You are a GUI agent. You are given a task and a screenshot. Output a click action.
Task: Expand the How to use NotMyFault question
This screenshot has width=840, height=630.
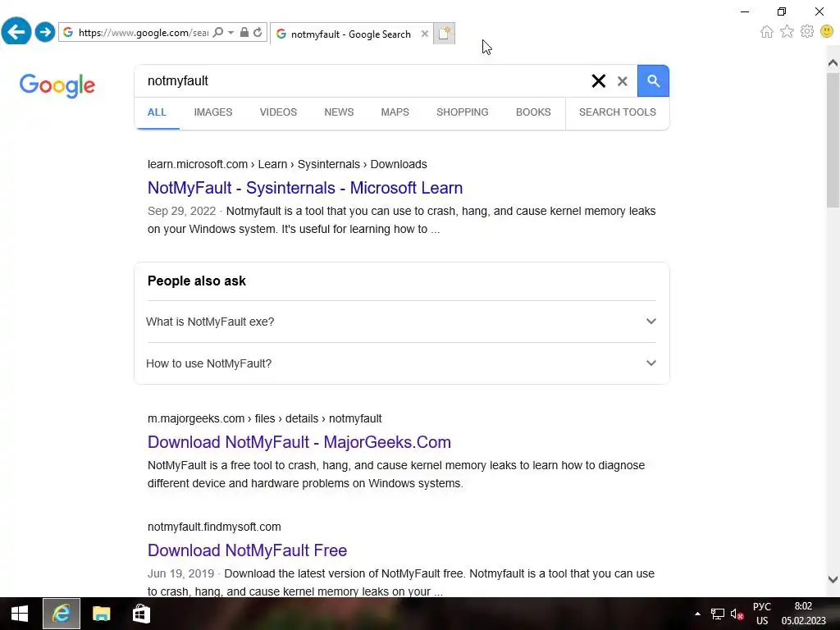[x=401, y=363]
